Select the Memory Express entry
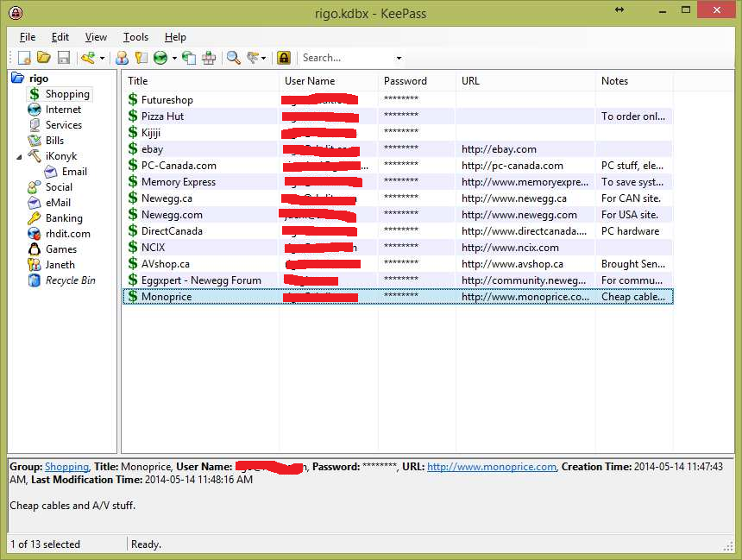Screen dimensions: 742x560 tap(179, 182)
